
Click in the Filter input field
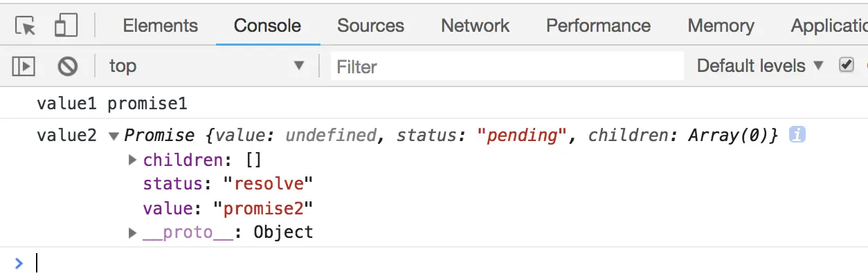[507, 66]
